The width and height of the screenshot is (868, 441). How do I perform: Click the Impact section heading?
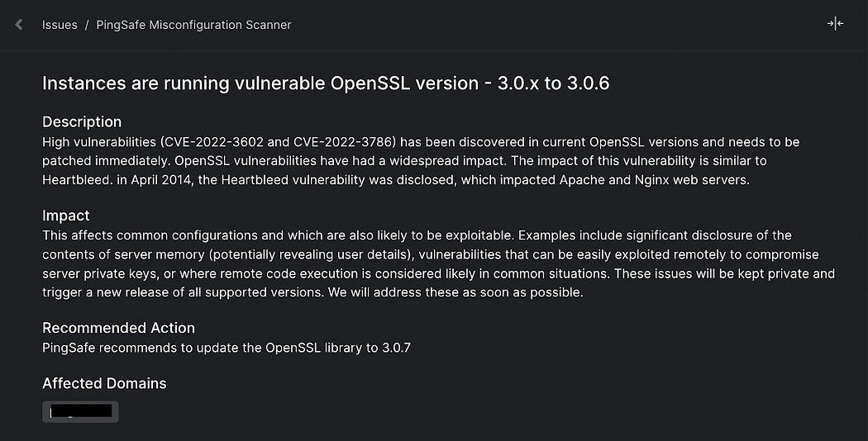point(66,216)
